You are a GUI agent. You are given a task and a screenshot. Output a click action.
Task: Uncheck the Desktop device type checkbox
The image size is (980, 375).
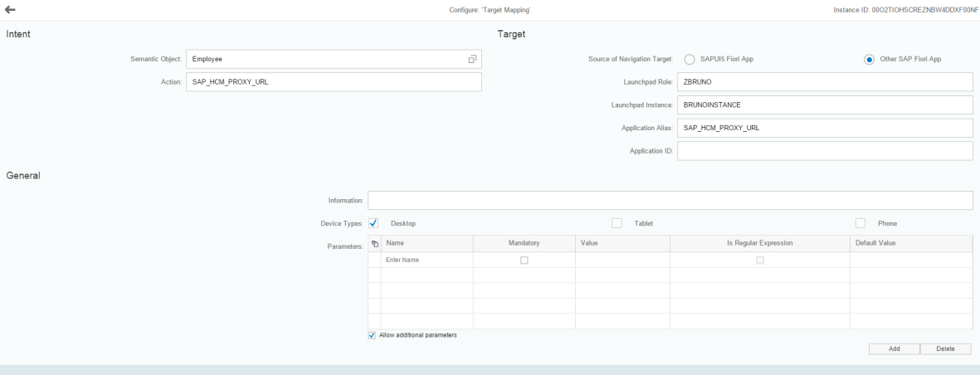point(373,223)
